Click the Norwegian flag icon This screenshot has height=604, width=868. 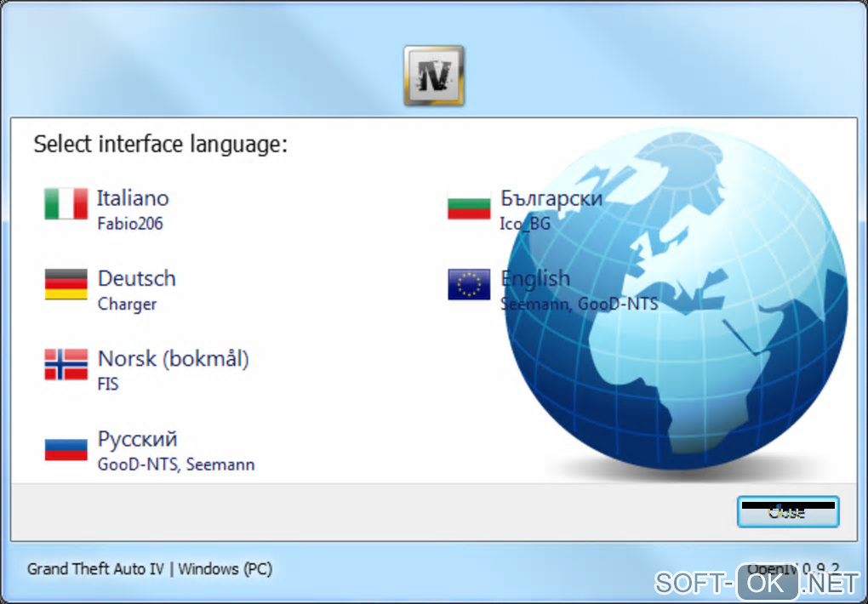pos(66,364)
